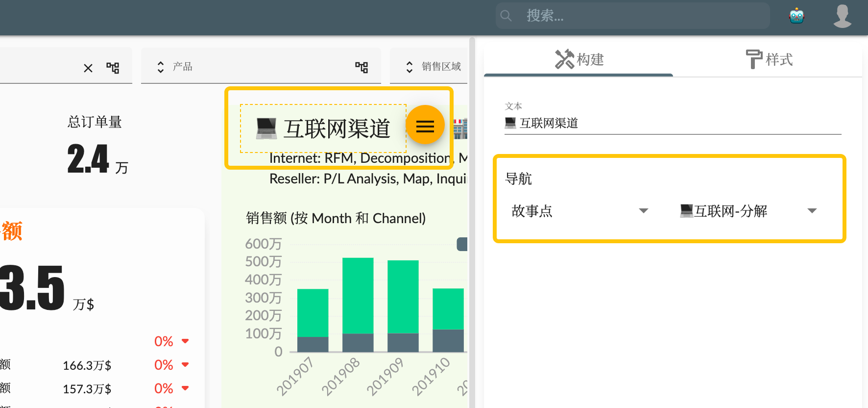Click the building icon right of menu button
This screenshot has width=868, height=408.
point(460,128)
